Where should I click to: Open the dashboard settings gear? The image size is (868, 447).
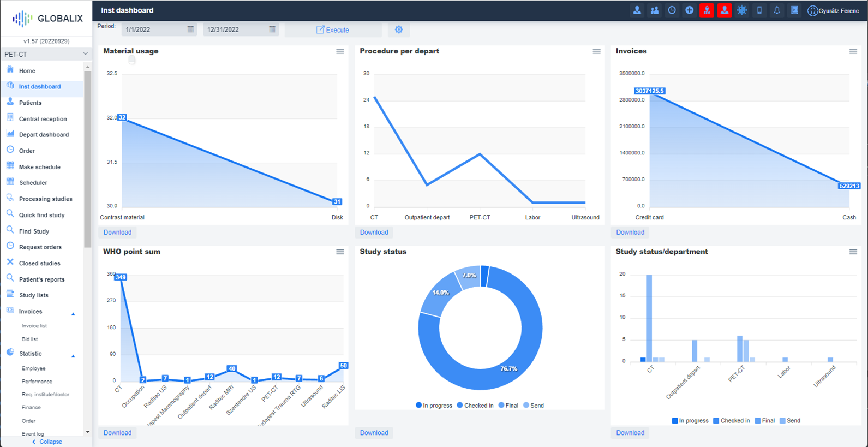[399, 29]
